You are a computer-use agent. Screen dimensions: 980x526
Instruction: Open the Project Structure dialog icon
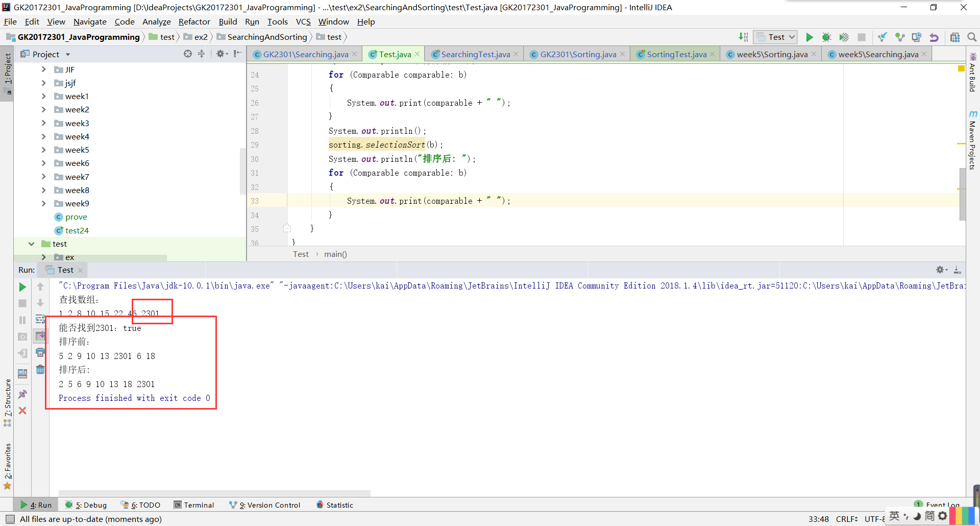click(x=955, y=37)
